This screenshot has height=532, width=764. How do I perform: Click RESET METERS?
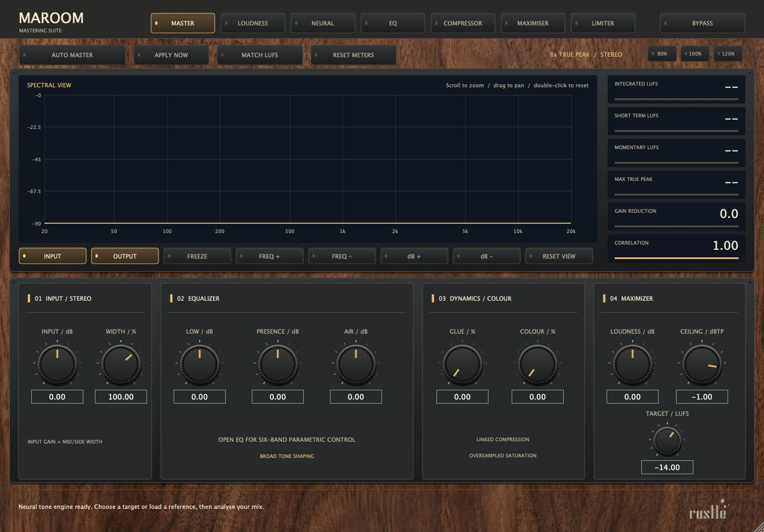[x=354, y=55]
